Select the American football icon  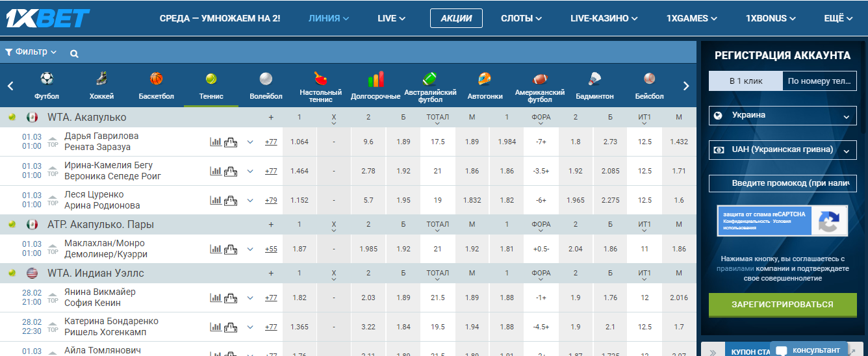(x=540, y=79)
